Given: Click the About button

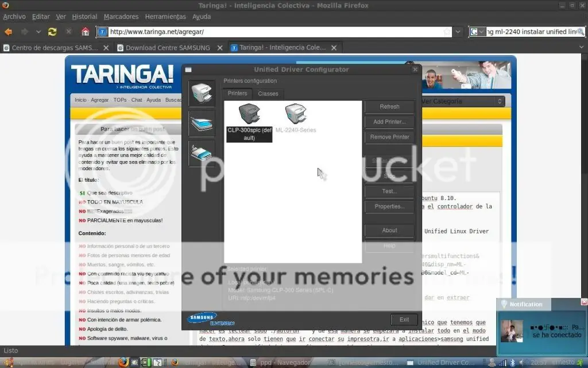Looking at the screenshot, I should 389,230.
